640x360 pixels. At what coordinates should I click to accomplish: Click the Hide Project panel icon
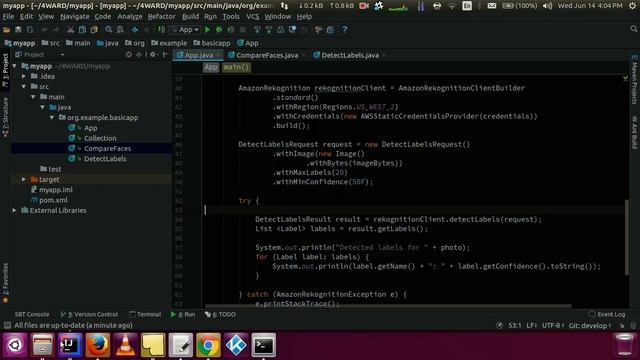165,54
